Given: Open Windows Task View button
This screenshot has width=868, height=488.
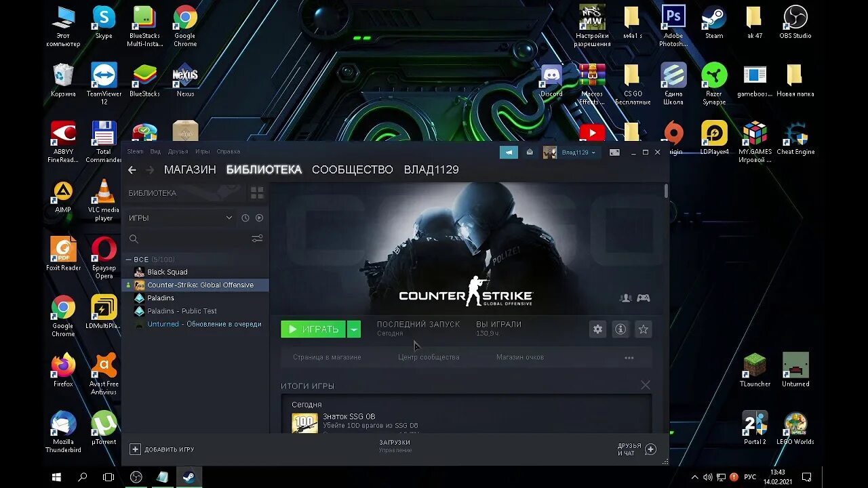Looking at the screenshot, I should (108, 477).
